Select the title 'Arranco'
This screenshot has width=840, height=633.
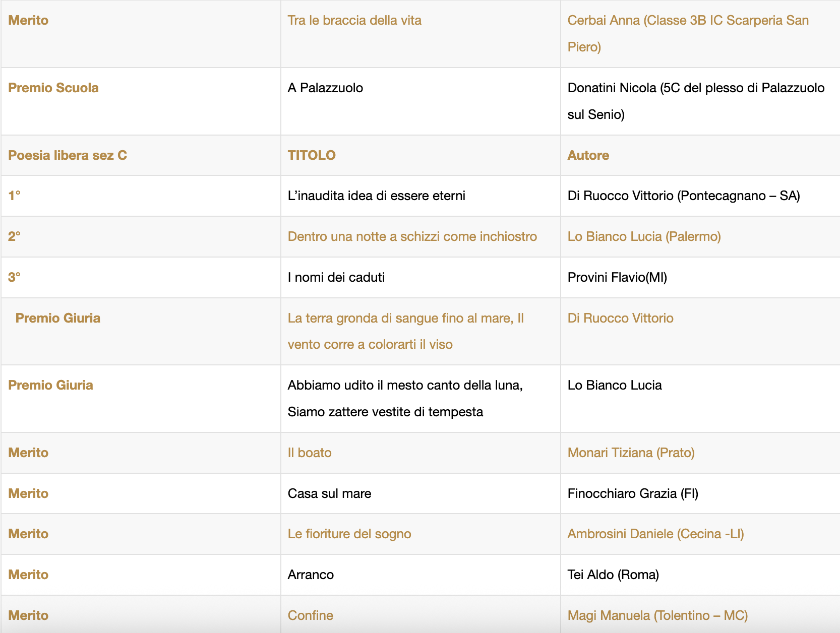311,575
